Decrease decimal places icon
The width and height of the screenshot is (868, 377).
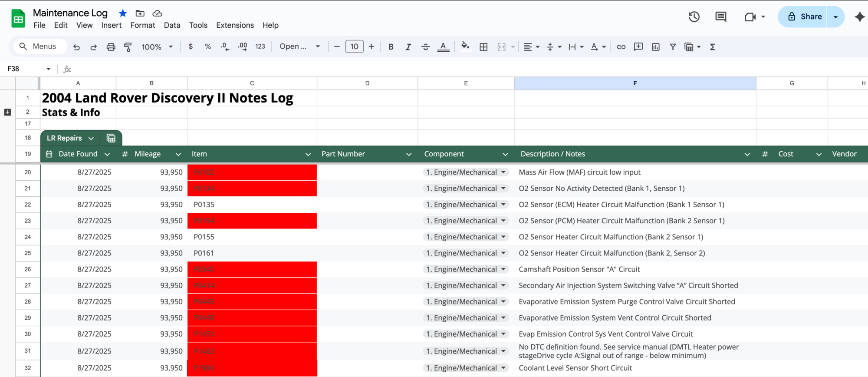225,46
